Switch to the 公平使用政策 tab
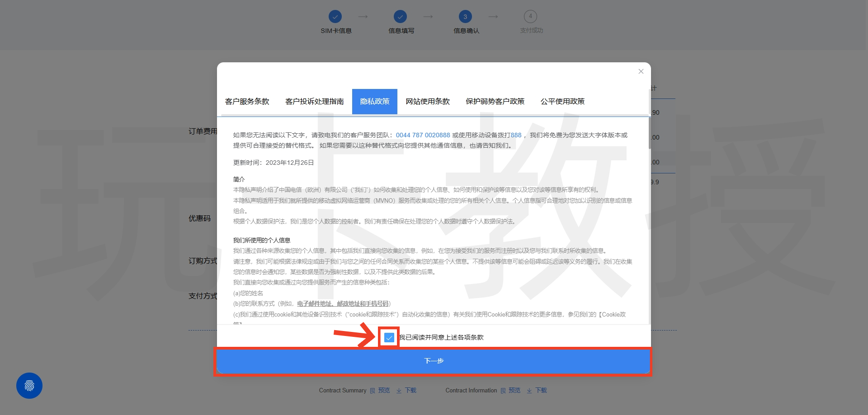This screenshot has width=868, height=415. pyautogui.click(x=562, y=102)
